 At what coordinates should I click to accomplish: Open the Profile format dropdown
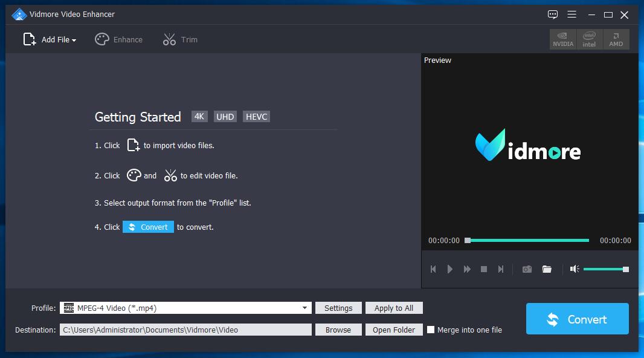coord(304,308)
